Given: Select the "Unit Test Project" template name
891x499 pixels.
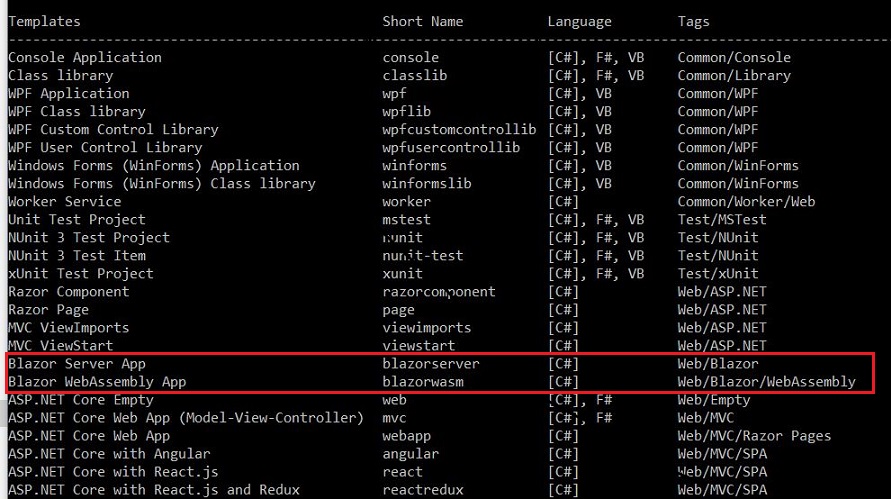Looking at the screenshot, I should coord(77,220).
